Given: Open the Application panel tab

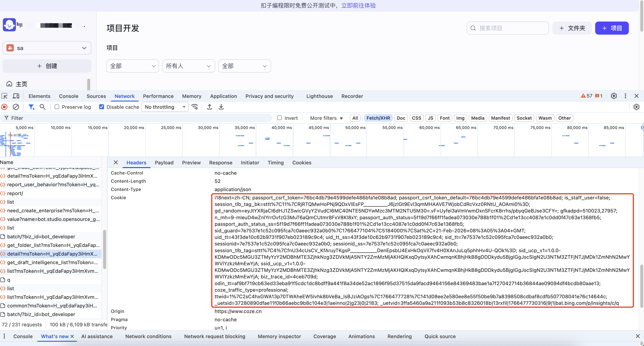Looking at the screenshot, I should (223, 96).
